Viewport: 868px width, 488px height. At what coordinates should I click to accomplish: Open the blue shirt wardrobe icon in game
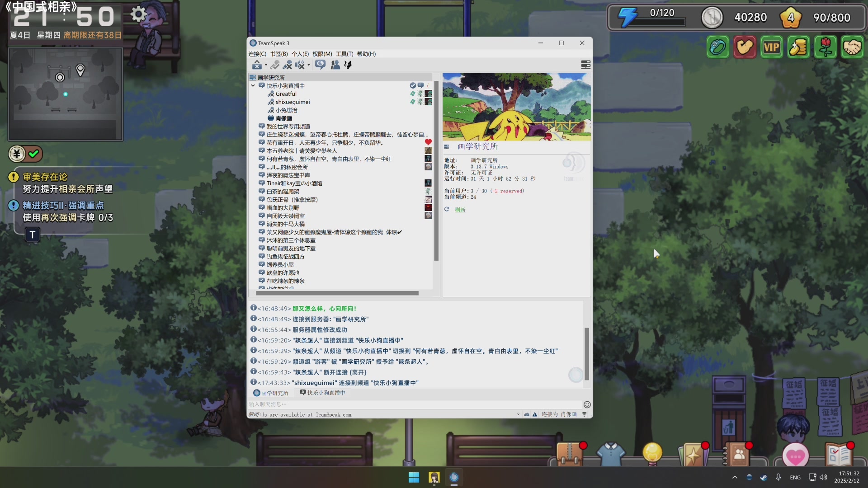pyautogui.click(x=611, y=454)
